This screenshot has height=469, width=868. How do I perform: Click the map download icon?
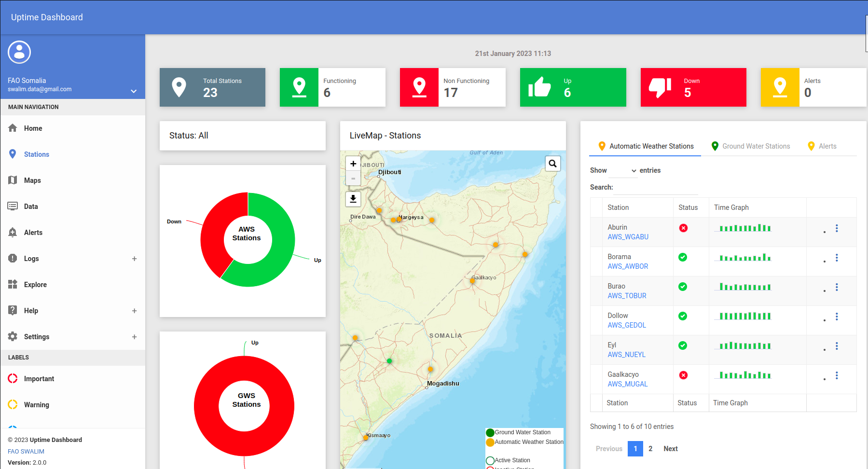point(353,199)
